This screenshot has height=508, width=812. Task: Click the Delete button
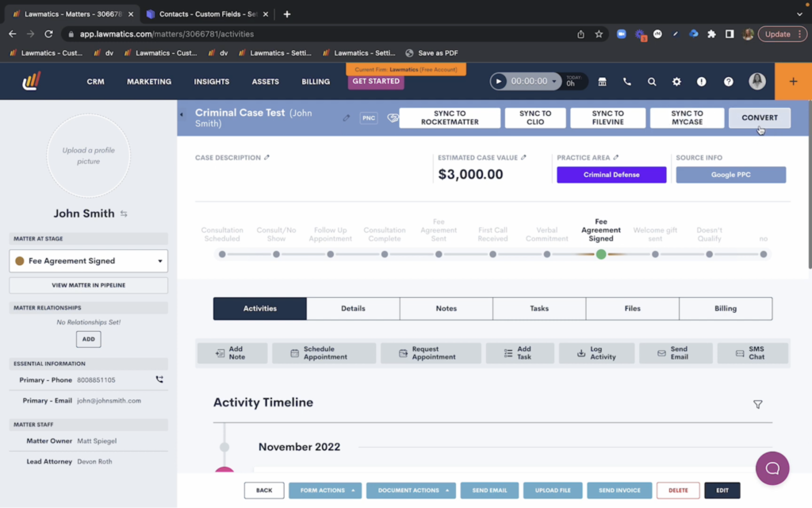click(678, 491)
